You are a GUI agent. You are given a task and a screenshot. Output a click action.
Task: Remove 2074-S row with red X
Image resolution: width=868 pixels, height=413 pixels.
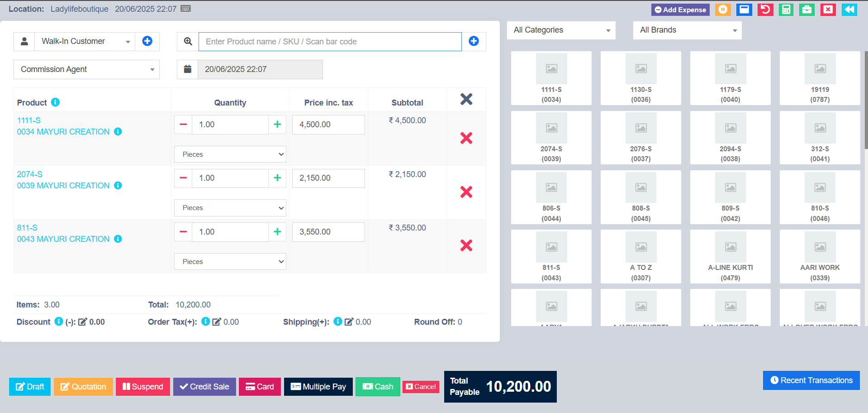click(x=466, y=192)
